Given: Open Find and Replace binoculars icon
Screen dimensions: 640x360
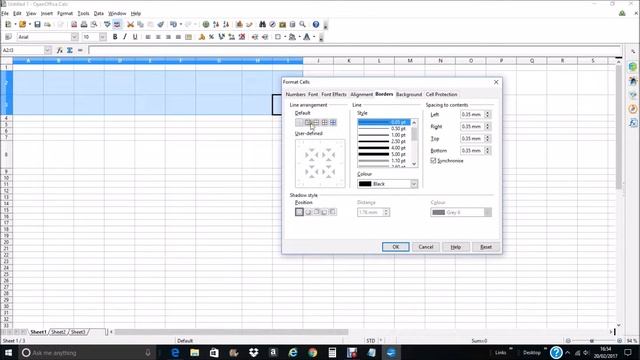Looking at the screenshot, I should [x=262, y=24].
